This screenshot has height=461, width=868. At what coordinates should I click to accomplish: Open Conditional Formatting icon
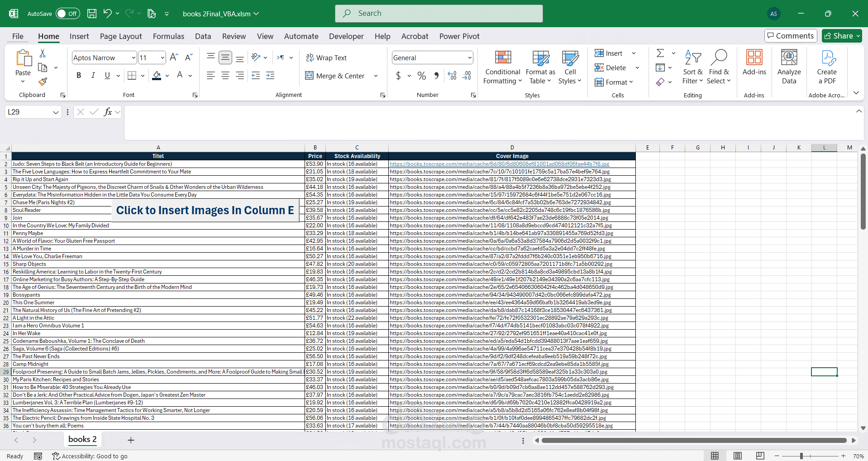point(503,58)
